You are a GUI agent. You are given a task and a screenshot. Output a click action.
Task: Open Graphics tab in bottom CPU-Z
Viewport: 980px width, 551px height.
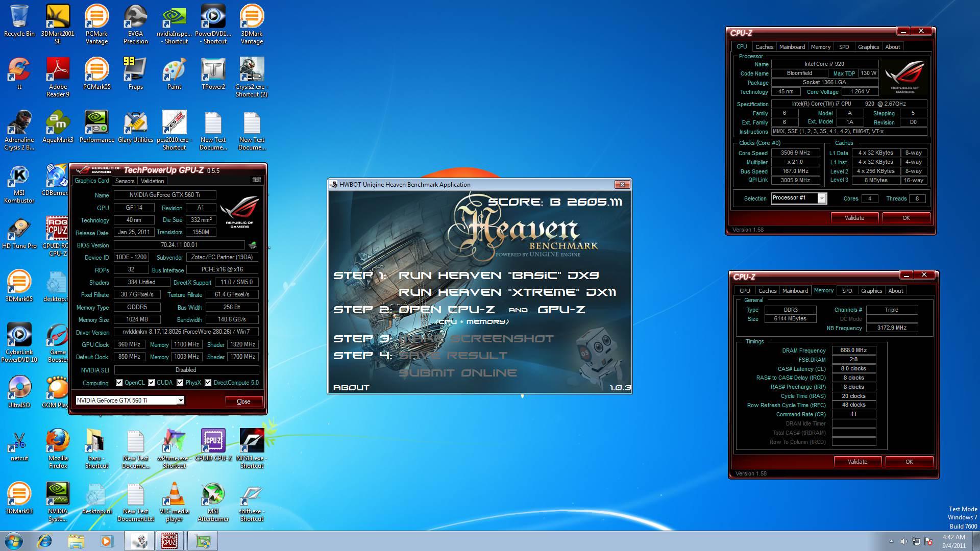(871, 291)
